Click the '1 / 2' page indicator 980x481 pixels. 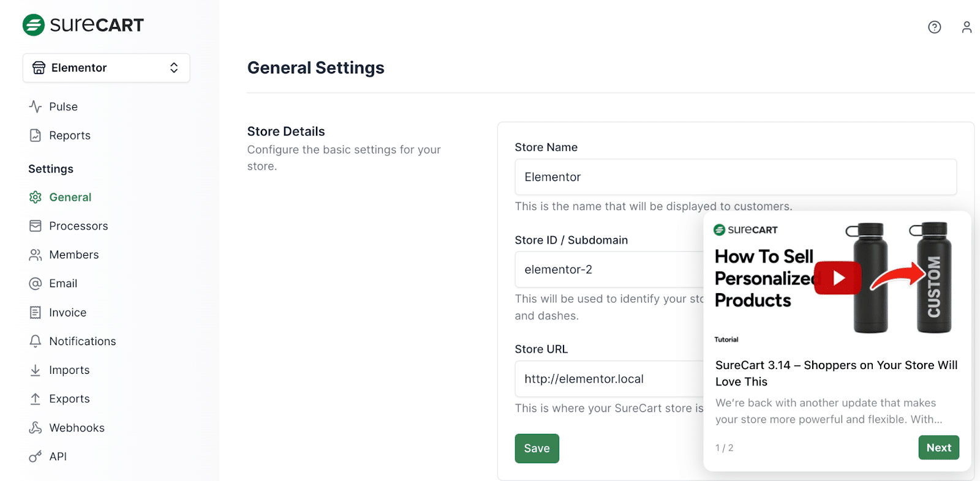coord(724,448)
